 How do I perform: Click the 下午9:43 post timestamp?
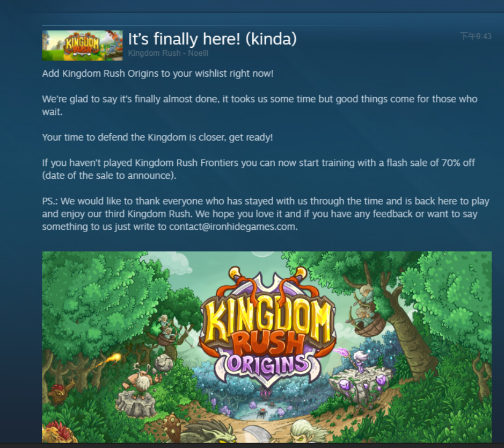coord(476,36)
